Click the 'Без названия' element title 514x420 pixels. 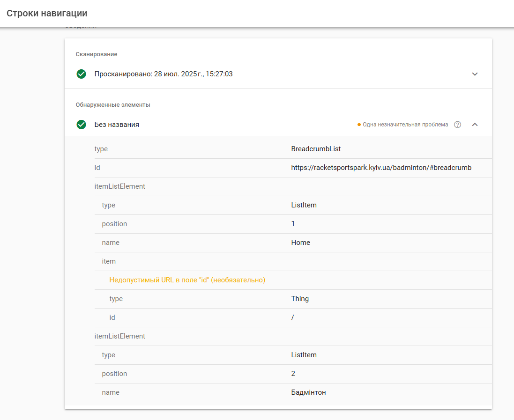tap(117, 125)
